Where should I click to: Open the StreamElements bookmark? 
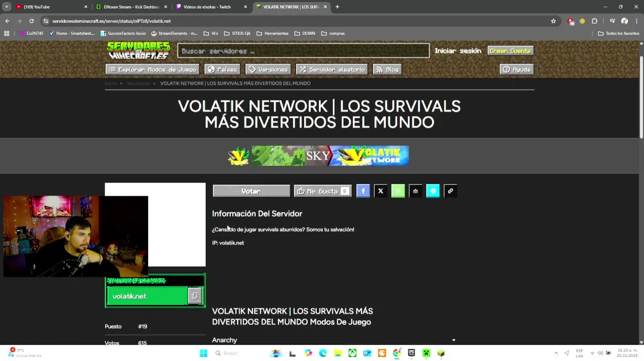pyautogui.click(x=174, y=34)
